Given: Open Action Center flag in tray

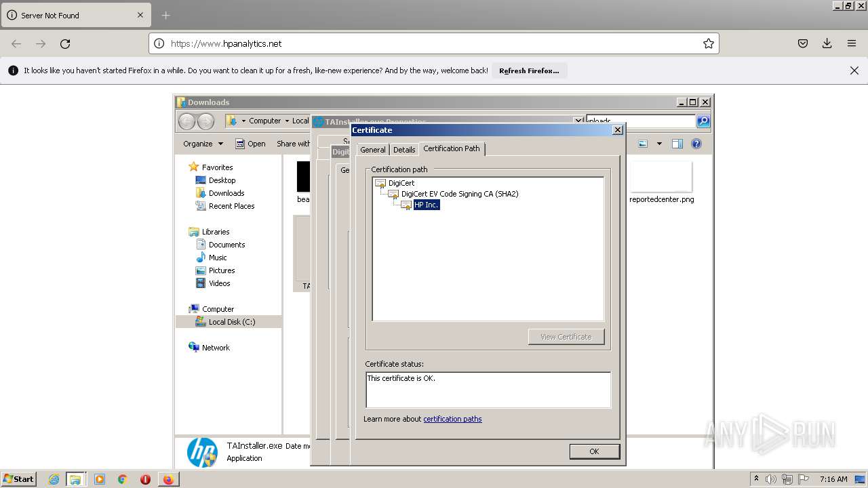Looking at the screenshot, I should (803, 479).
